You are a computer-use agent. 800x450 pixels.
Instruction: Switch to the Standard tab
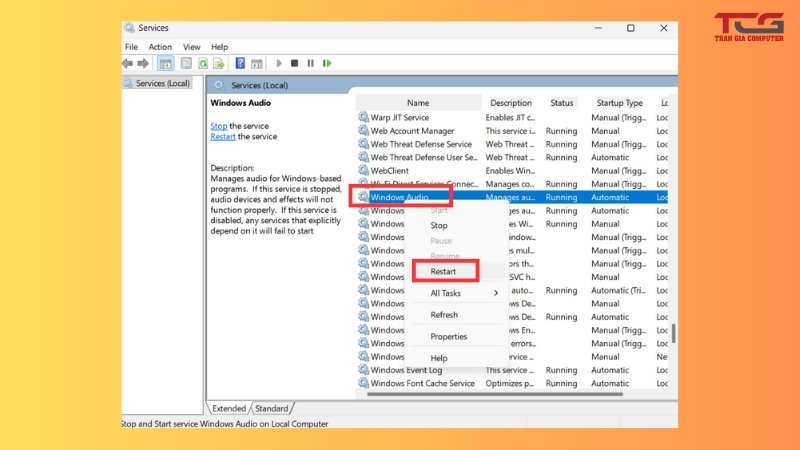(x=271, y=408)
